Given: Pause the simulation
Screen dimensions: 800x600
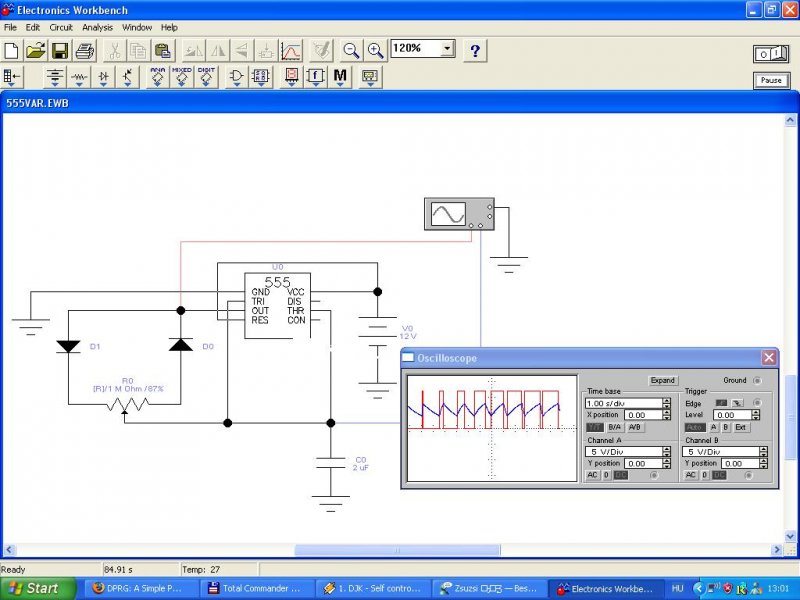Looking at the screenshot, I should 771,80.
